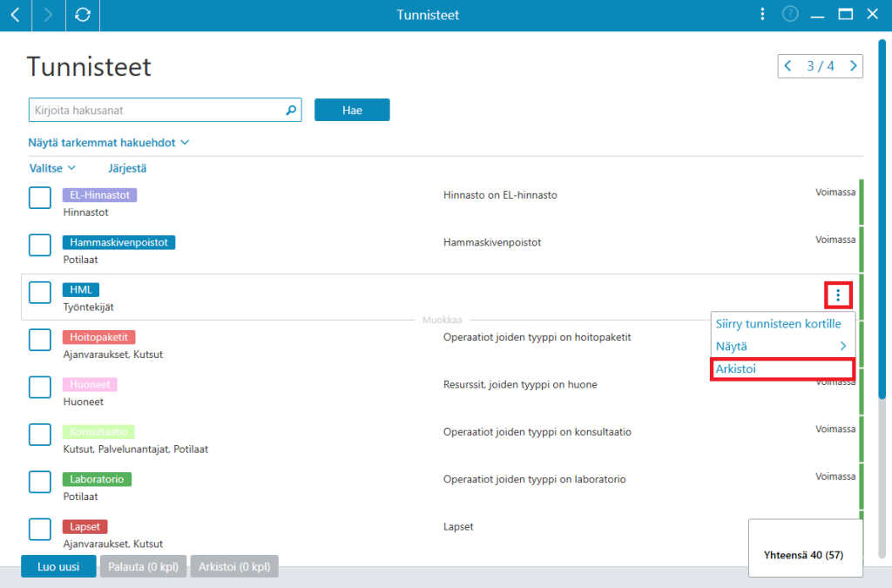This screenshot has height=588, width=892.
Task: Go forward with the right arrow icon
Action: pyautogui.click(x=49, y=16)
